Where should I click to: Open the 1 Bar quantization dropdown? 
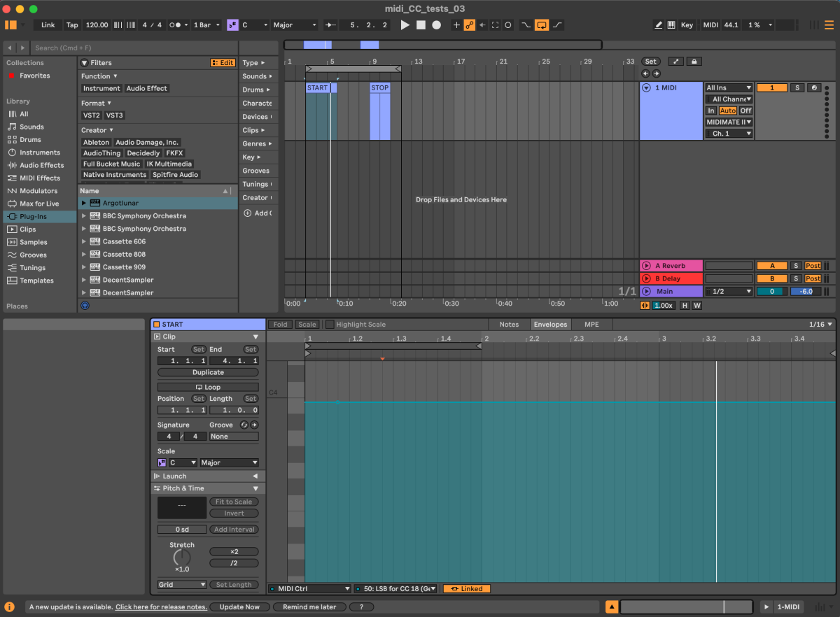coord(206,24)
